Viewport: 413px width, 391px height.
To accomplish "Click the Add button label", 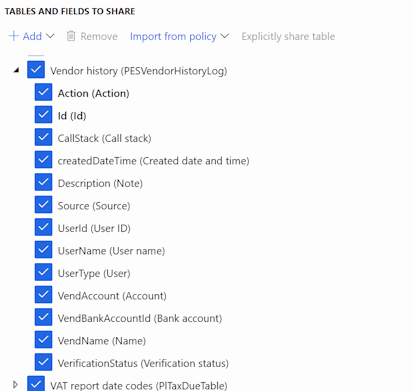I will [32, 36].
